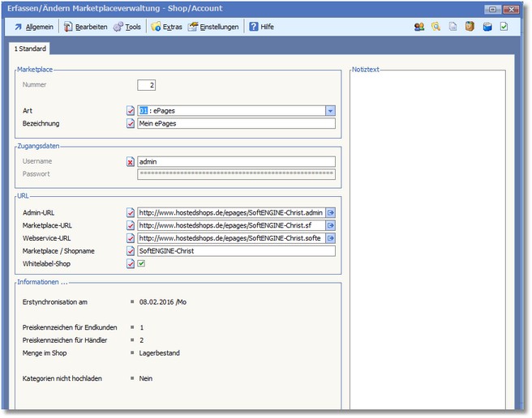Open the Extras menu

point(166,27)
